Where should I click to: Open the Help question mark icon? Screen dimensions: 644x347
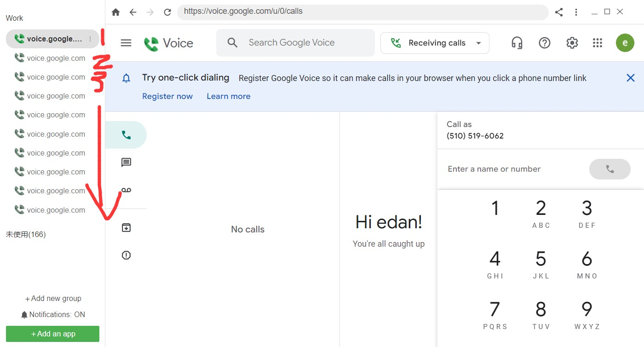545,43
